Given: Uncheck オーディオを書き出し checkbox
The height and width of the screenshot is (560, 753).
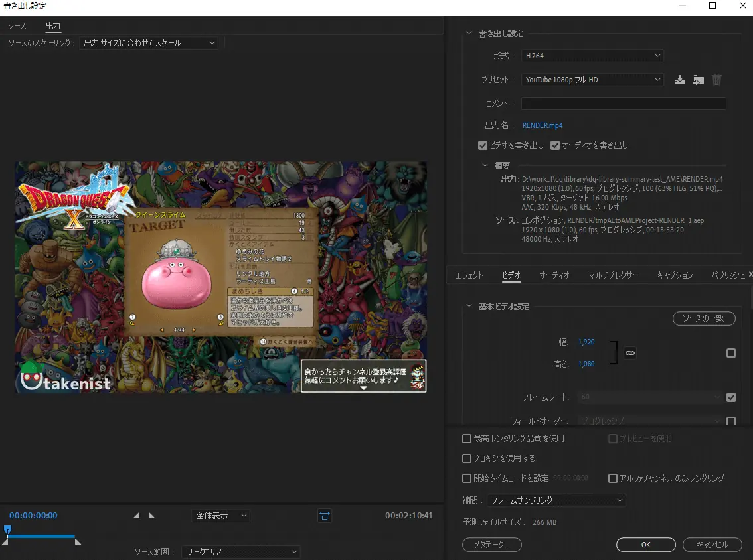Looking at the screenshot, I should pyautogui.click(x=555, y=145).
